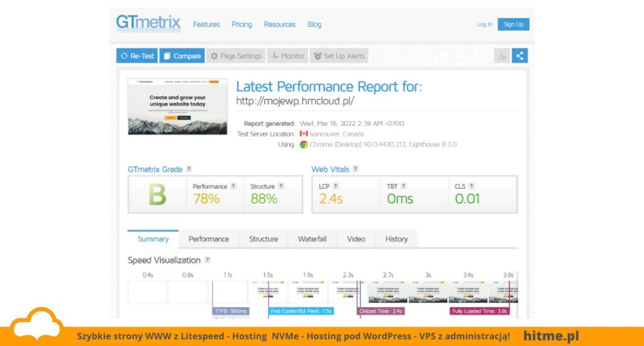Open the Pricing page

coord(241,25)
